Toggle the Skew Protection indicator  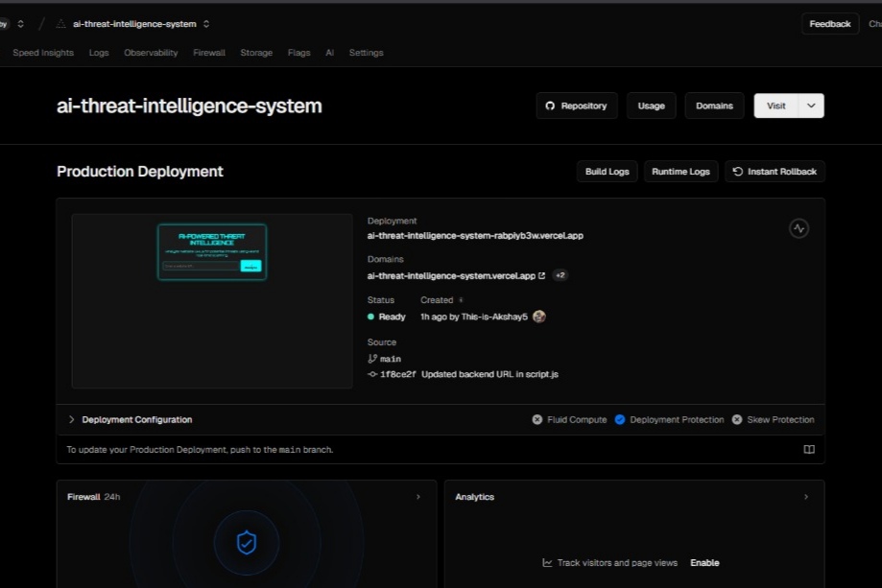click(737, 419)
